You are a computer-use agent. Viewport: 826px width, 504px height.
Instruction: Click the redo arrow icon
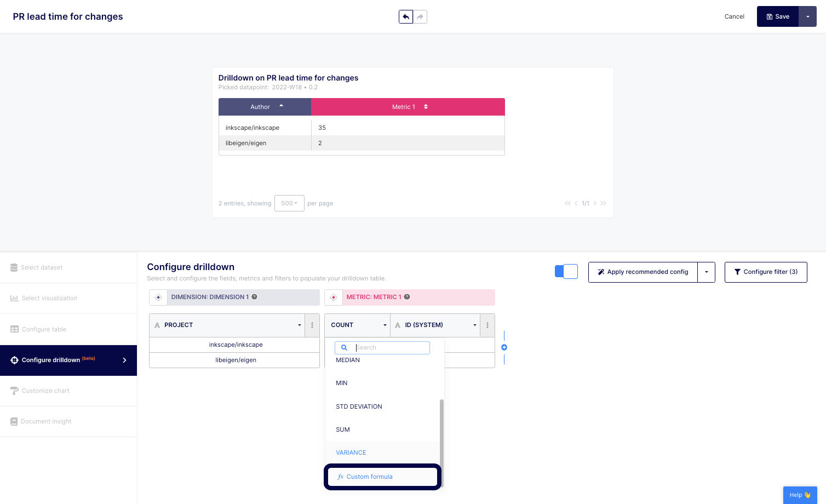(x=420, y=17)
